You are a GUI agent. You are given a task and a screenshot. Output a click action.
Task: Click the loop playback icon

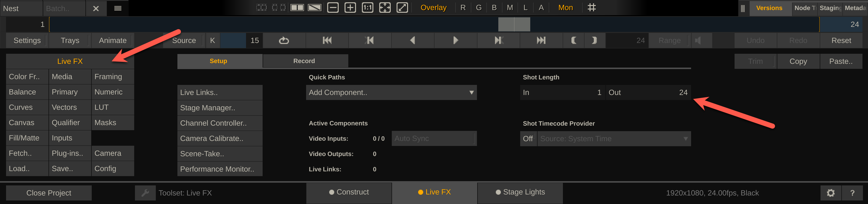(284, 40)
